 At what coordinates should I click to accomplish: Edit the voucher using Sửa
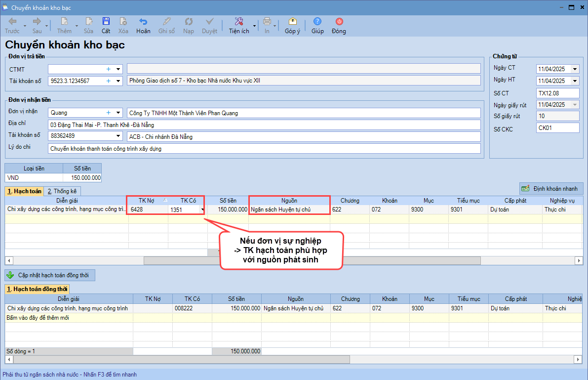coord(88,26)
